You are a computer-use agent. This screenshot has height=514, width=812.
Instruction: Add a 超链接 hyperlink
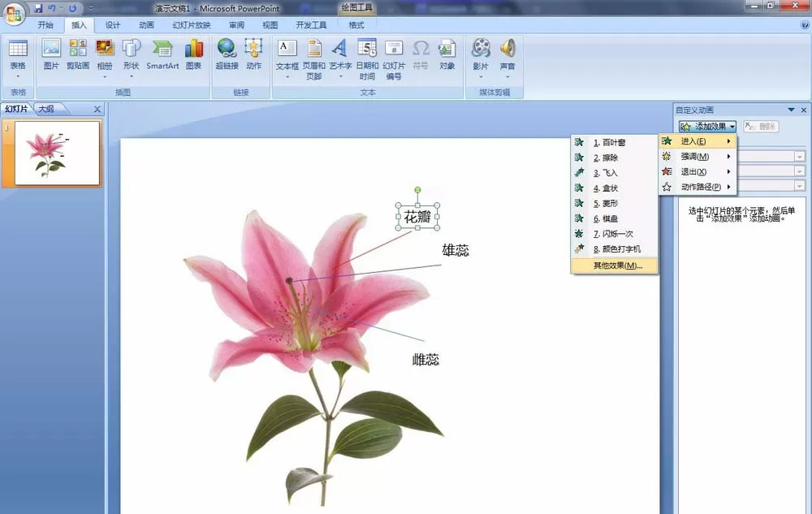tap(227, 55)
